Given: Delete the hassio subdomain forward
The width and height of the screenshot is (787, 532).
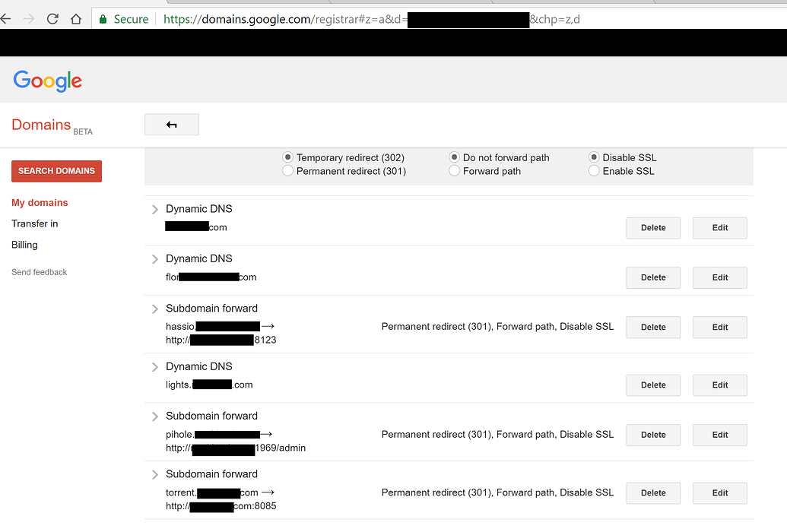Looking at the screenshot, I should tap(653, 328).
